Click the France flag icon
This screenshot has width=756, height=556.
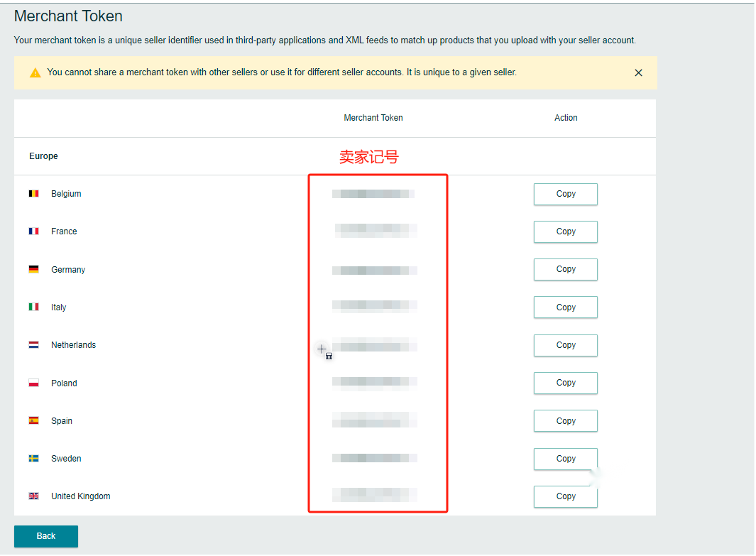pyautogui.click(x=34, y=231)
